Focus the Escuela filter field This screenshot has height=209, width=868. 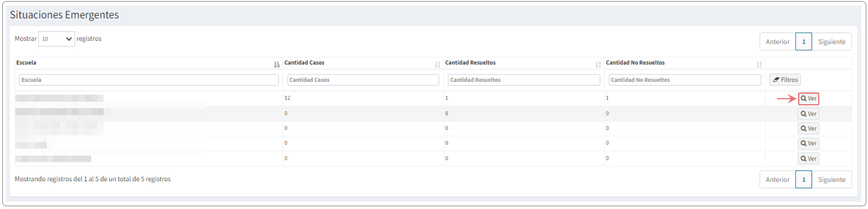pos(148,80)
